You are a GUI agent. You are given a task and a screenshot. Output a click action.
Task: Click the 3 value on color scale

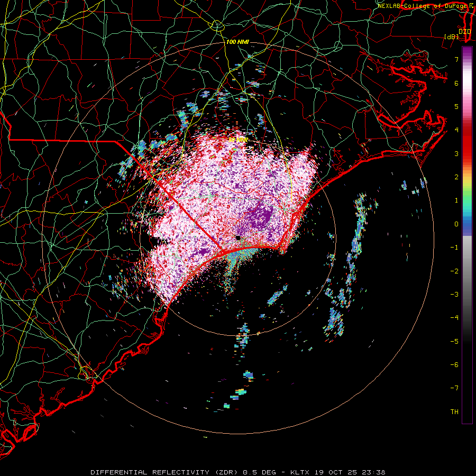456,153
